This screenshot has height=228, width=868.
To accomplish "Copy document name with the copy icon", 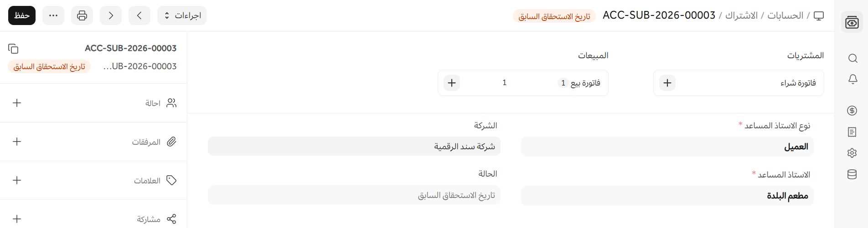I will pyautogui.click(x=13, y=49).
